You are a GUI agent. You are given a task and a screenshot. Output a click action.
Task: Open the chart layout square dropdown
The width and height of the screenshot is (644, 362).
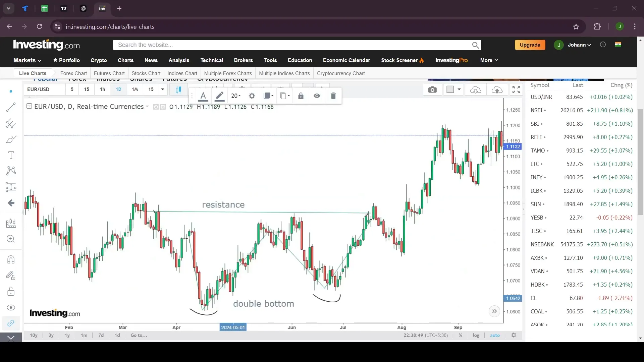point(454,89)
